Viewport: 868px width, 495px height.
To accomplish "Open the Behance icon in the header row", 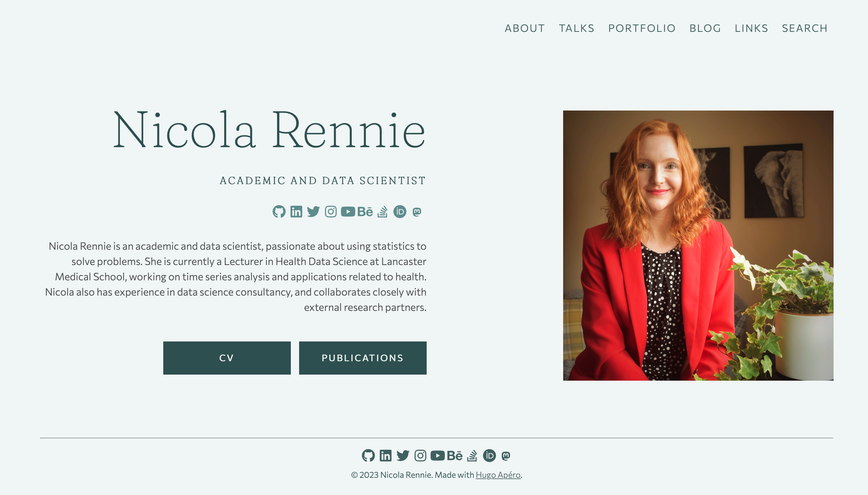I will click(x=365, y=212).
